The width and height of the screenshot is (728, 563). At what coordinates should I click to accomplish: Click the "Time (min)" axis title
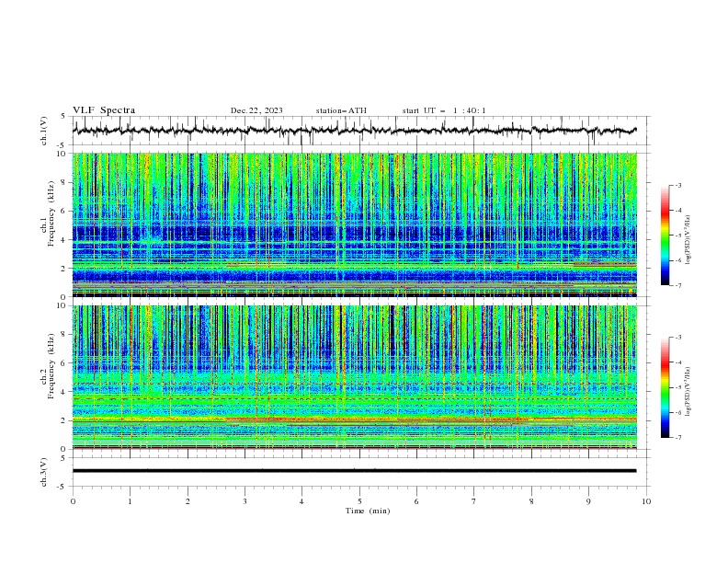[368, 511]
